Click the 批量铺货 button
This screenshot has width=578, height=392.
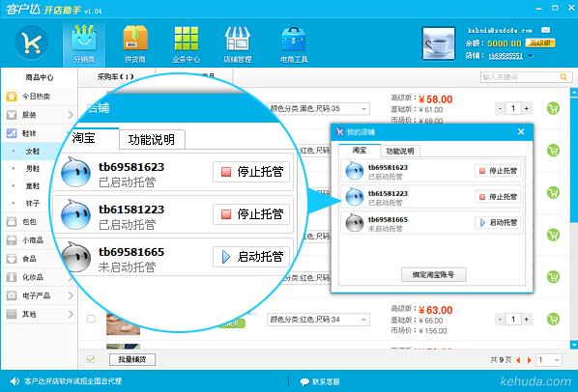(x=132, y=359)
